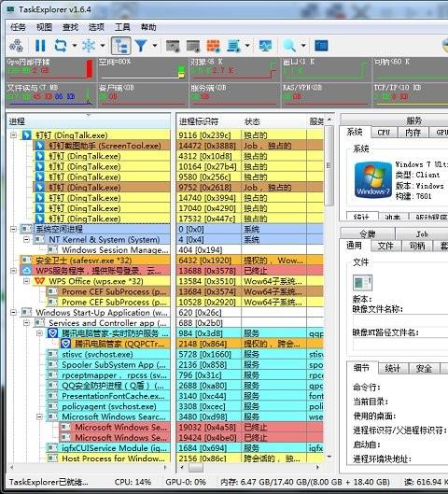Screen dimensions: 448x494
Task: Select the 令牌 tab
Action: [x=368, y=234]
